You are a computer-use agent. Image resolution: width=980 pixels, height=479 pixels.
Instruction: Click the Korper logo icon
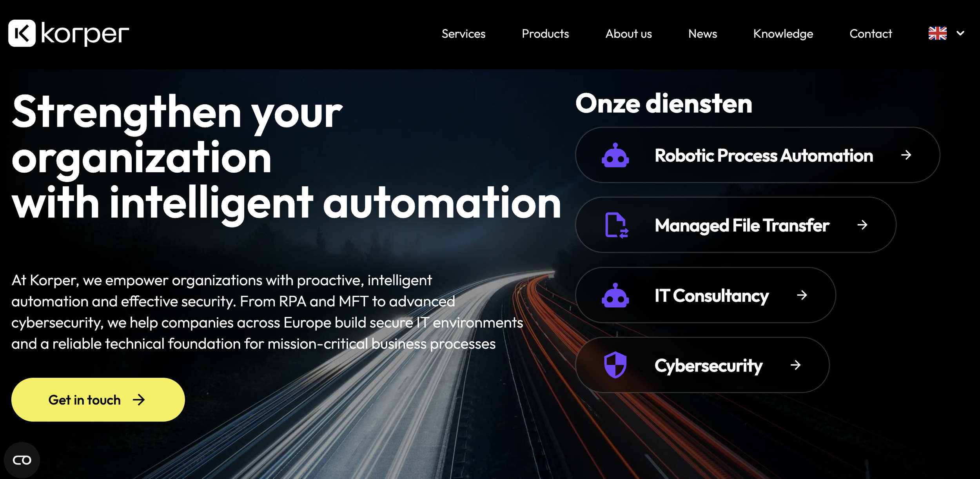[22, 33]
